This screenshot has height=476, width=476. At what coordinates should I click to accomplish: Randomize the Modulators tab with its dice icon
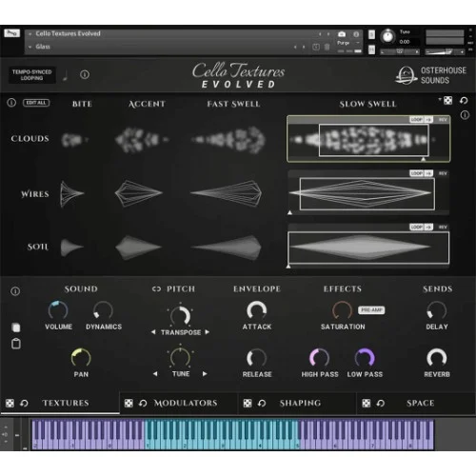pyautogui.click(x=129, y=404)
